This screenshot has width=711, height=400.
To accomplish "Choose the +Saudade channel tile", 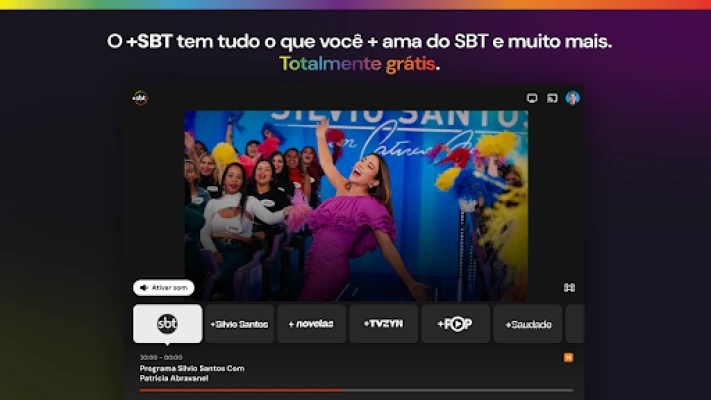I will [527, 324].
